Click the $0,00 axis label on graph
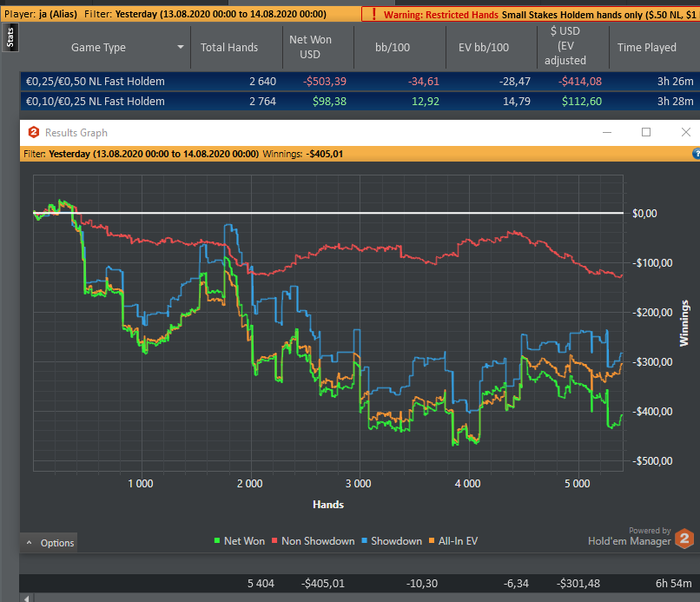The image size is (700, 602). 645,213
